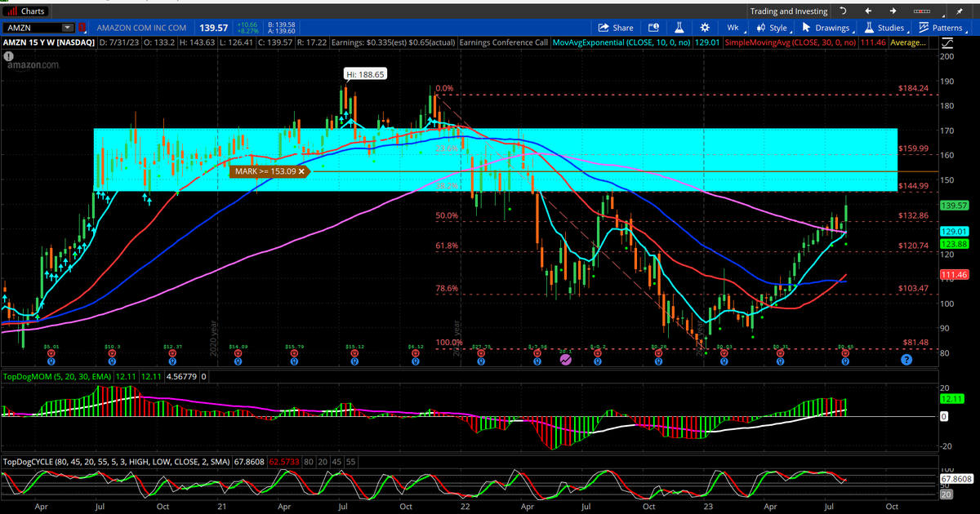Click the red earnings icon under $15.12

point(354,353)
